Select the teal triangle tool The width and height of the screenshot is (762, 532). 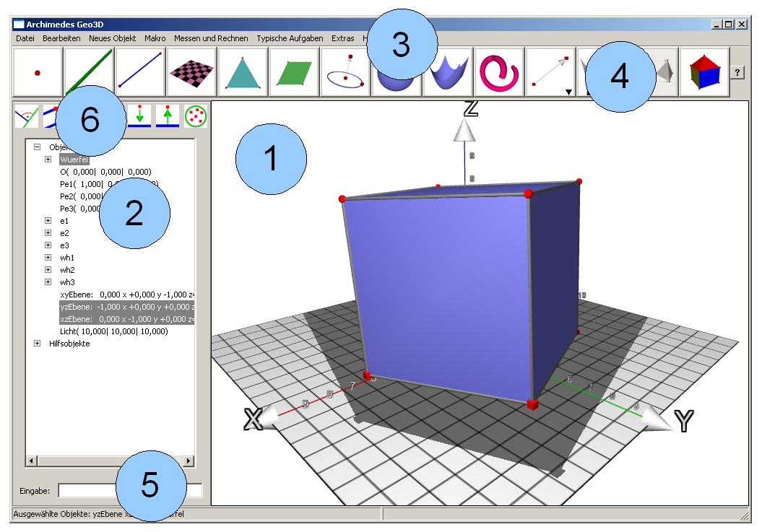[x=243, y=72]
